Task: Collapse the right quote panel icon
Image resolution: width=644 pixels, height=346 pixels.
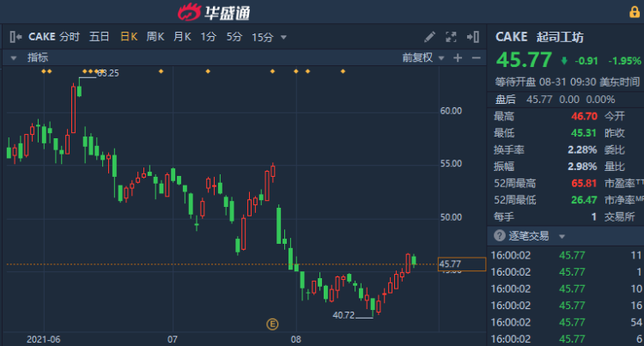Action: (x=473, y=37)
